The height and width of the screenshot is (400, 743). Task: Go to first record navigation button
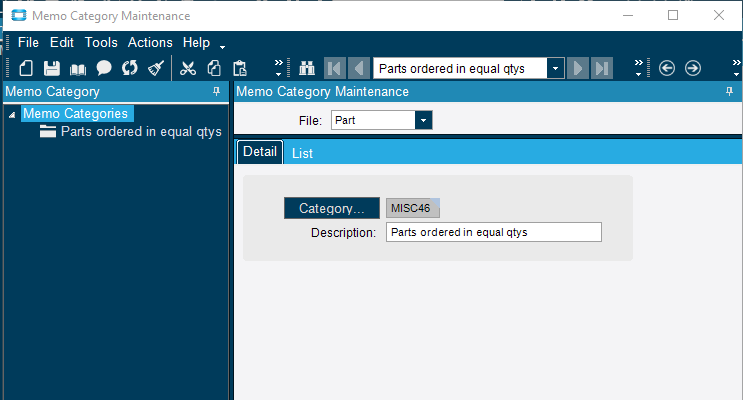(335, 68)
